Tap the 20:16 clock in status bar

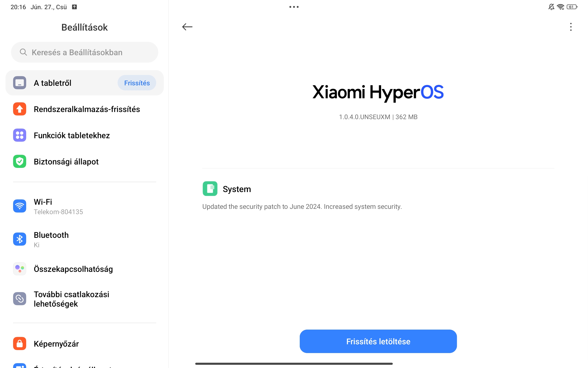pyautogui.click(x=18, y=7)
